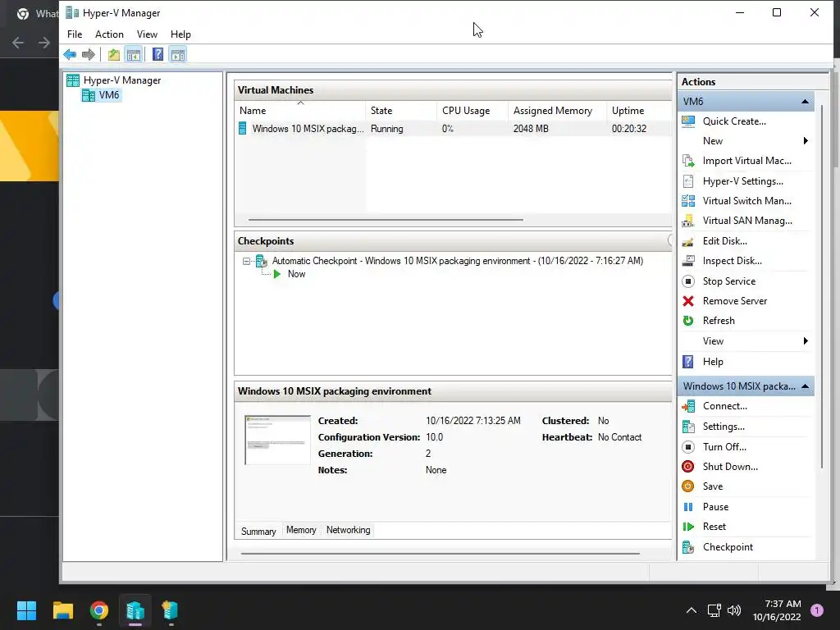Open Virtual Switch Manager action
This screenshot has width=840, height=630.
(x=746, y=201)
